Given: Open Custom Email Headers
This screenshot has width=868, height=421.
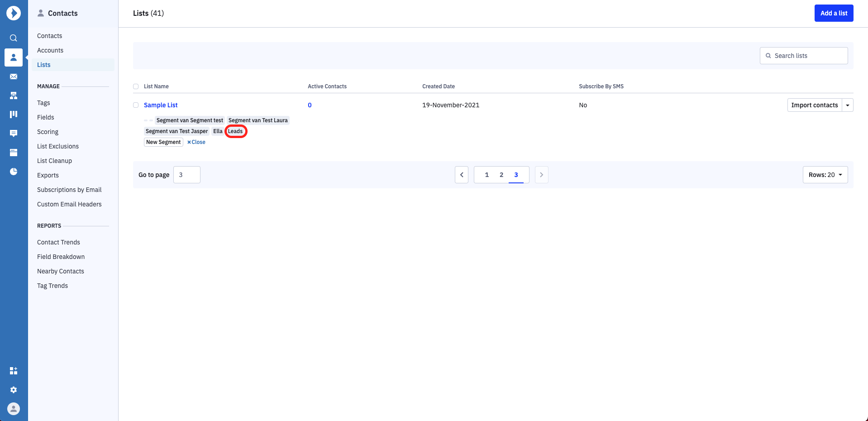Looking at the screenshot, I should coord(69,204).
